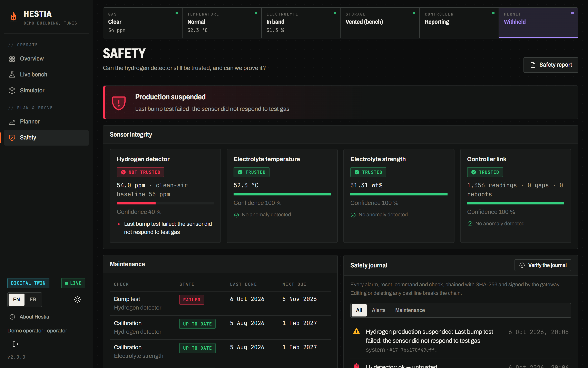This screenshot has height=368, width=588.
Task: Click the Planner chart icon
Action: (12, 122)
